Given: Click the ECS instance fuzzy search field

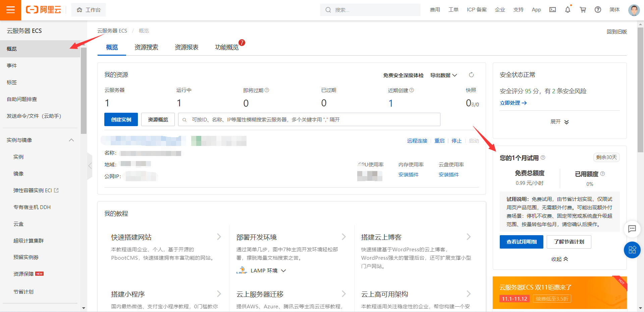Looking at the screenshot, I should [309, 119].
